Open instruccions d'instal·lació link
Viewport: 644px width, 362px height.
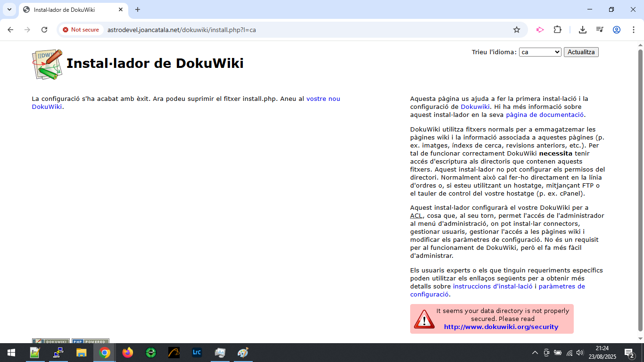[x=493, y=286]
